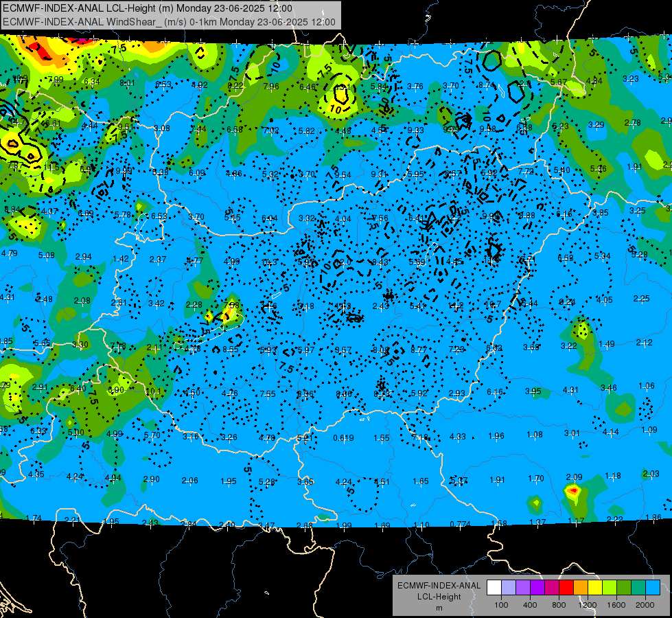This screenshot has width=672, height=618.
Task: Click the grid value '1.18'
Action: click(613, 475)
